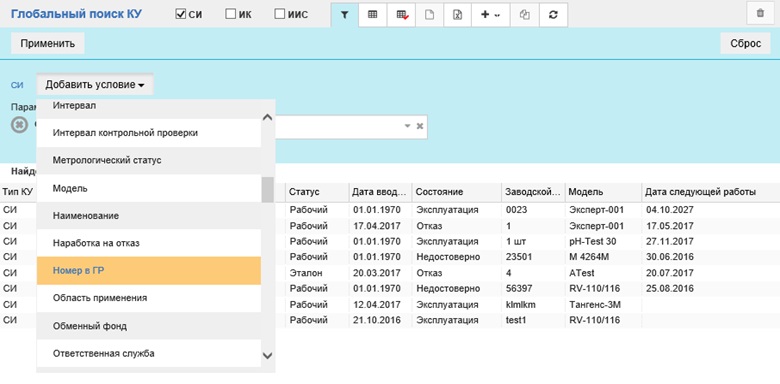Open the table columns grid icon
This screenshot has width=780, height=384.
point(372,14)
